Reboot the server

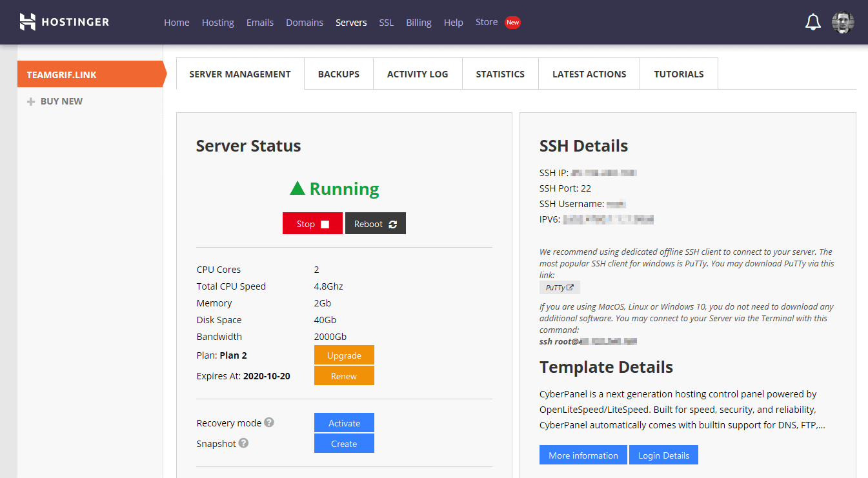[376, 224]
